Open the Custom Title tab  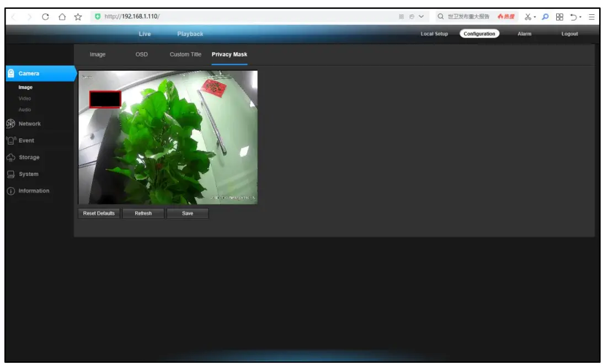click(185, 54)
